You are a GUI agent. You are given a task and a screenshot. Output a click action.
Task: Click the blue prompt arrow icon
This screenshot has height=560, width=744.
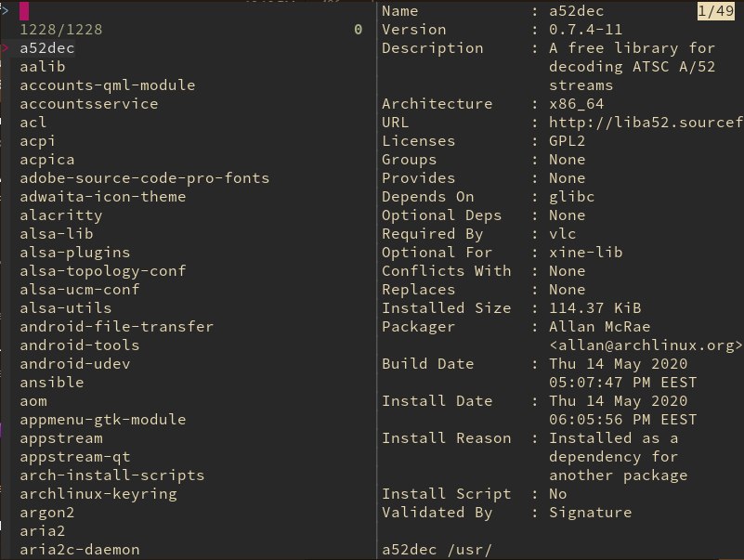pyautogui.click(x=5, y=10)
